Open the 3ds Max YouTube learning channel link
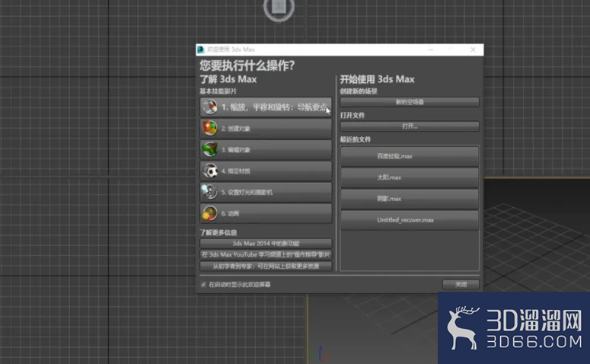The height and width of the screenshot is (364, 590). pyautogui.click(x=266, y=255)
